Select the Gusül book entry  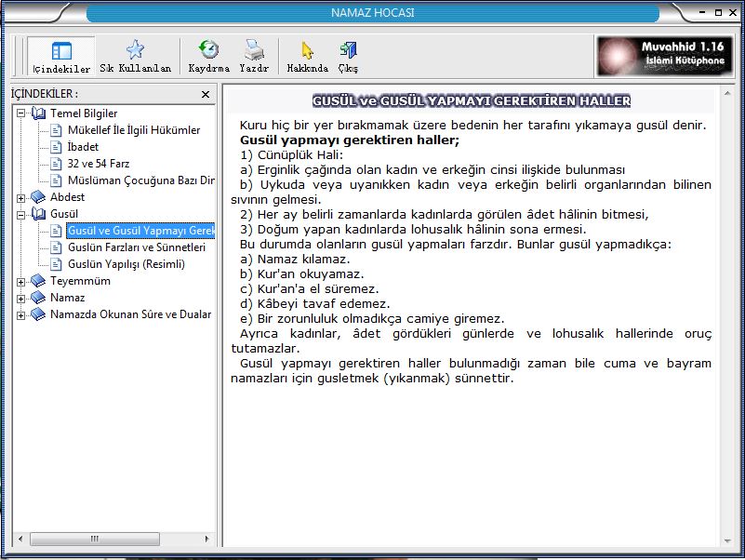point(64,213)
